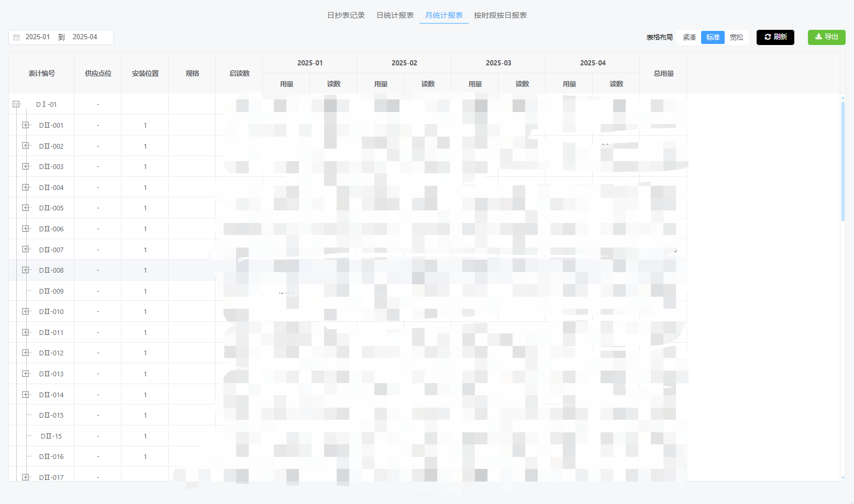Click the end month 2025-04 field
Viewport: 854px width, 504px height.
(x=85, y=37)
